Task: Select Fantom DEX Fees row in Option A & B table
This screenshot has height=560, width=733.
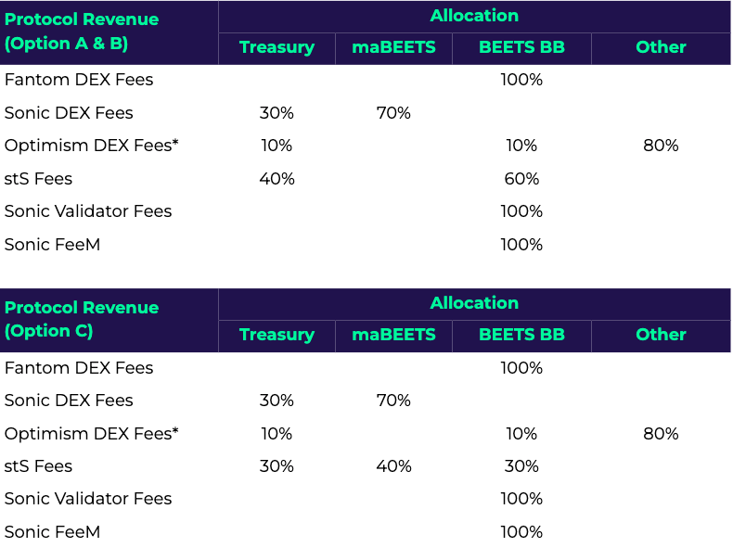Action: click(79, 80)
